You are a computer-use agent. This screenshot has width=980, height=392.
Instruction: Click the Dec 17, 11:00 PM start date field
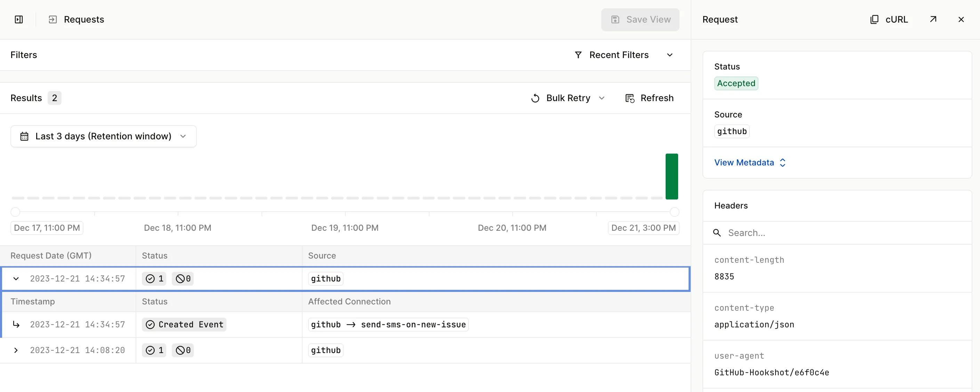point(47,228)
